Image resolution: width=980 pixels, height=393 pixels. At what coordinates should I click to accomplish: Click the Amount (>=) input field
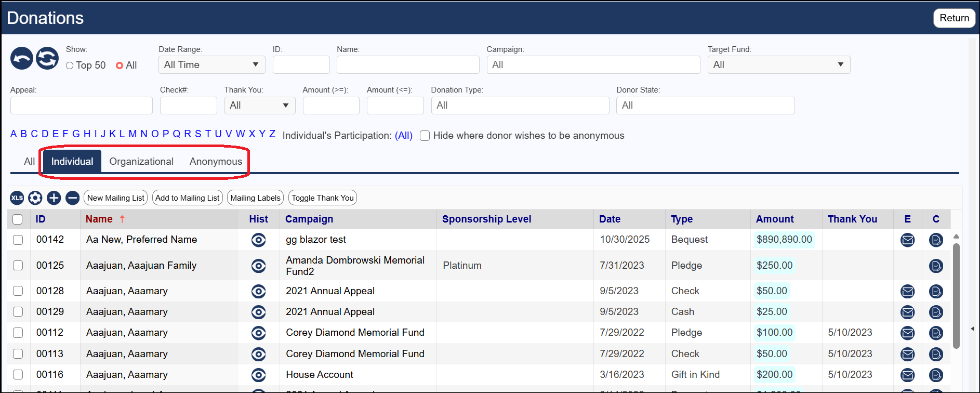click(x=331, y=106)
